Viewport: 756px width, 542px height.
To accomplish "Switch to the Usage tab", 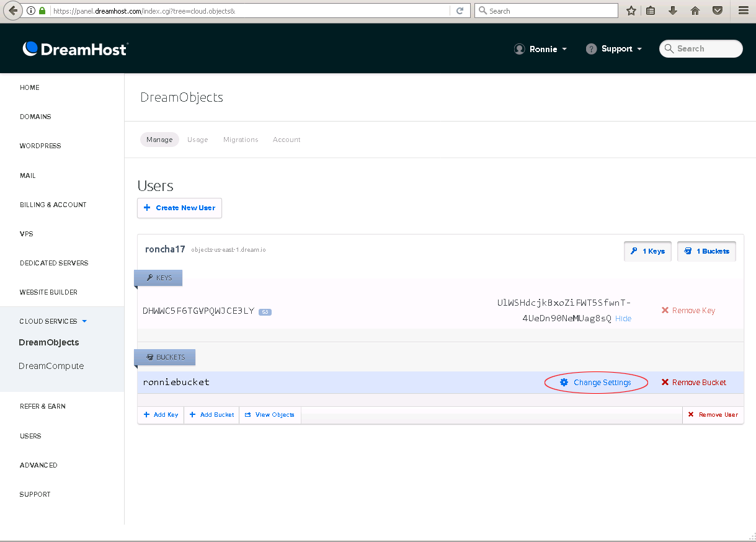I will tap(198, 140).
